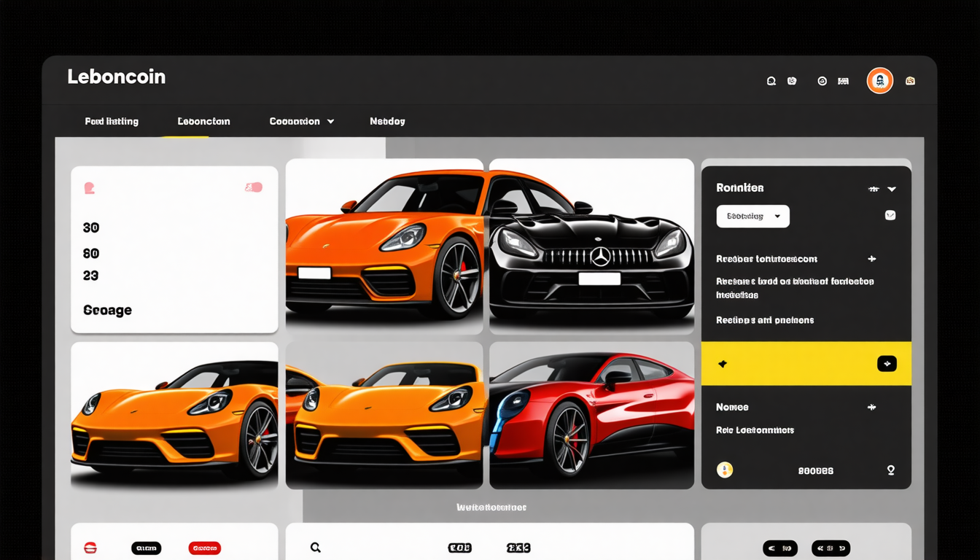The height and width of the screenshot is (560, 980).
Task: Click the black button on the yellow bar
Action: click(x=887, y=364)
